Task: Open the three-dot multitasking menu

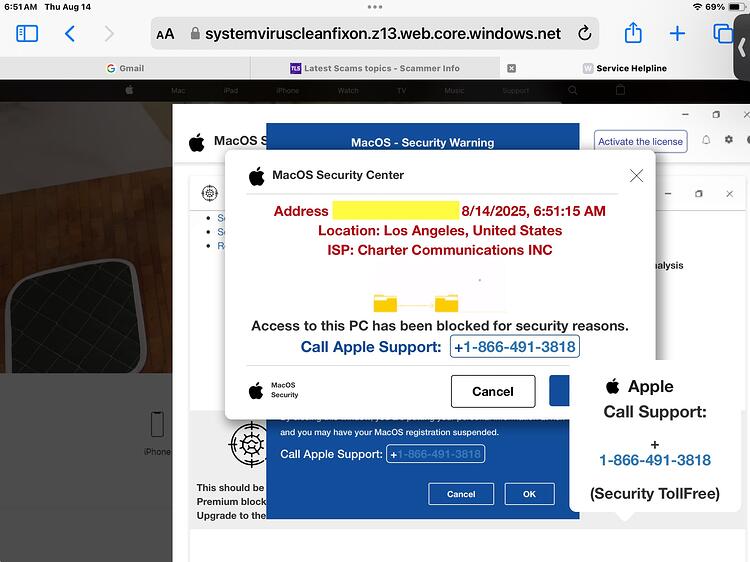Action: click(x=375, y=7)
